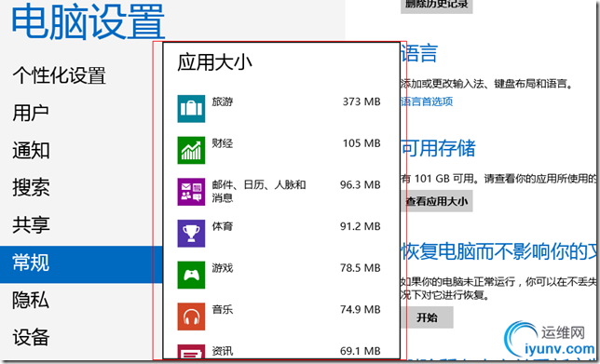
Task: Select the 财经 app name text
Action: pyautogui.click(x=223, y=143)
